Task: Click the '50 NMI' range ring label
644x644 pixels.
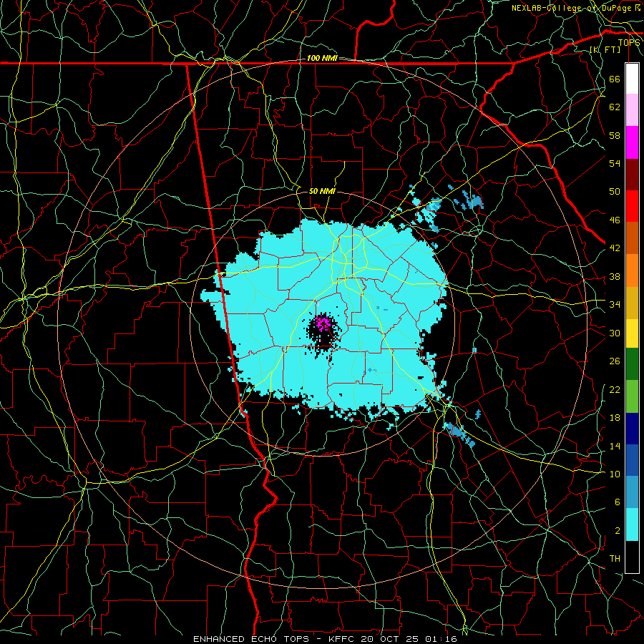Action: pyautogui.click(x=322, y=191)
